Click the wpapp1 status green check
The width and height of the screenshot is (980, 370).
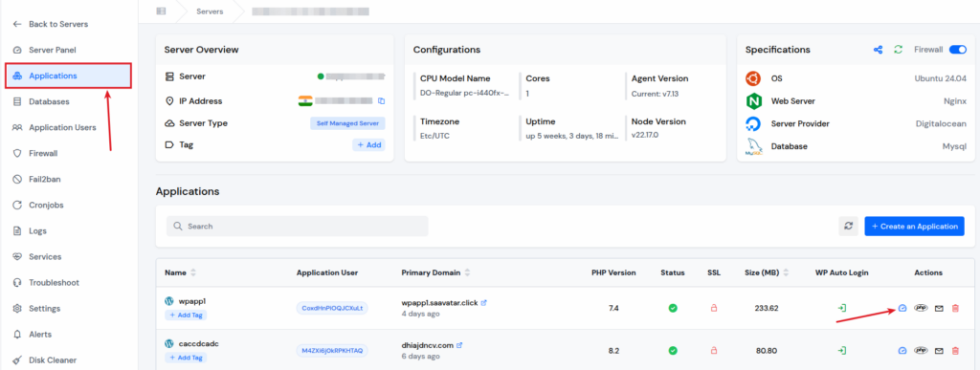(x=673, y=308)
